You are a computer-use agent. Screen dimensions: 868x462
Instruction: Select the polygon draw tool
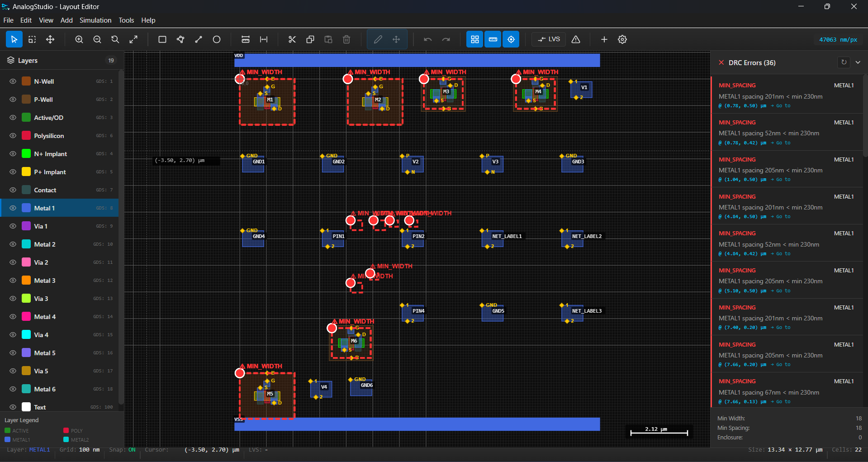(180, 39)
